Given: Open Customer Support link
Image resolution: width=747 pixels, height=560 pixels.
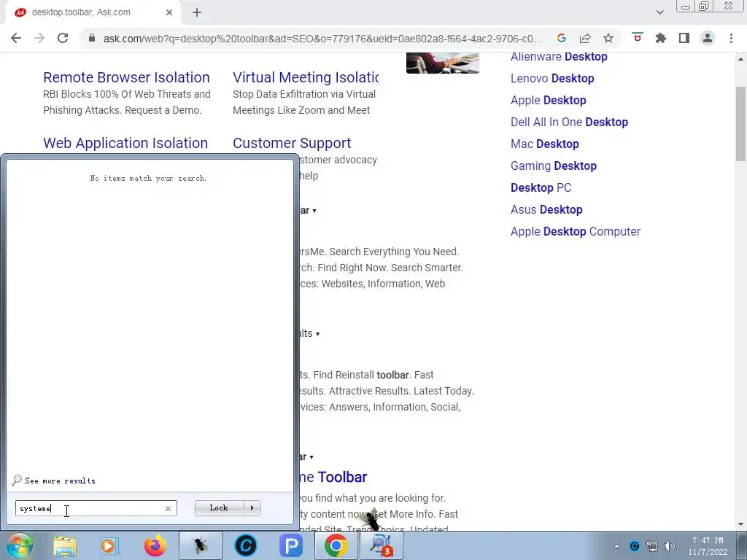Looking at the screenshot, I should point(292,143).
